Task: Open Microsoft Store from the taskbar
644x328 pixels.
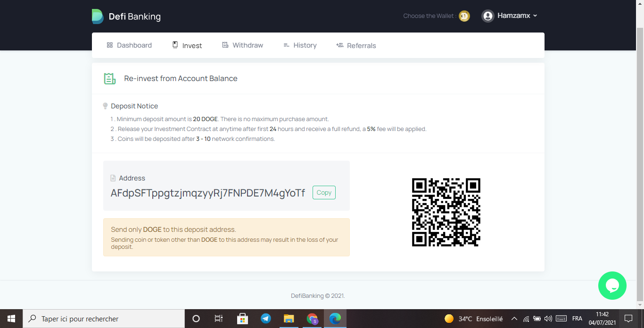Action: [x=242, y=319]
